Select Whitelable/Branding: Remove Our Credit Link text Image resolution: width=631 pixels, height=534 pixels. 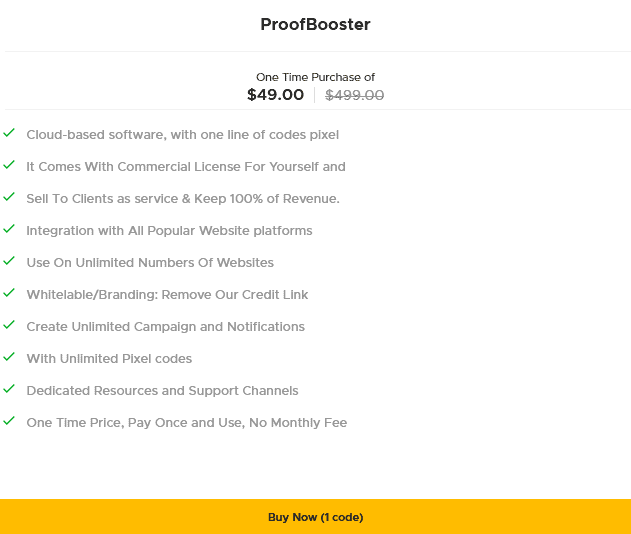pyautogui.click(x=167, y=295)
